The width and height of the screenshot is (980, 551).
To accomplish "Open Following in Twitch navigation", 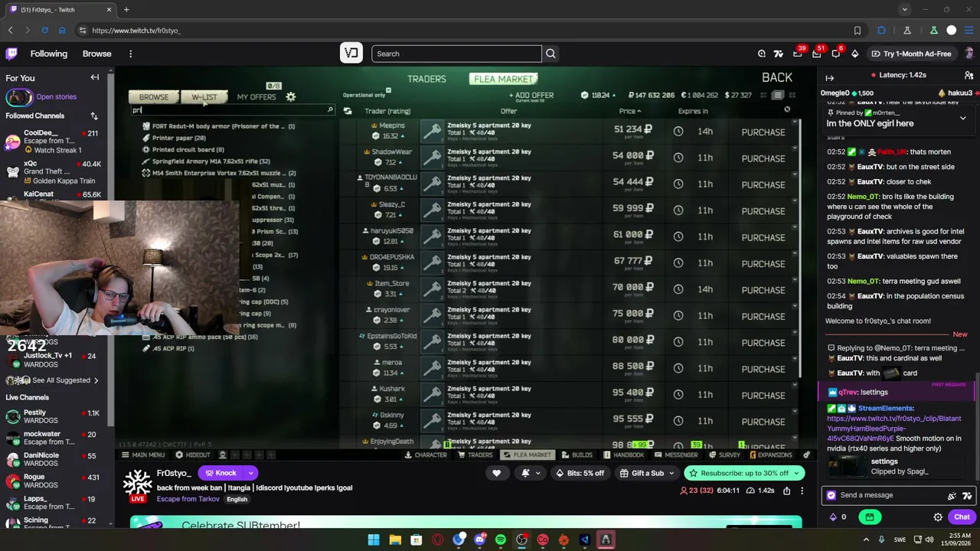I will click(x=49, y=54).
